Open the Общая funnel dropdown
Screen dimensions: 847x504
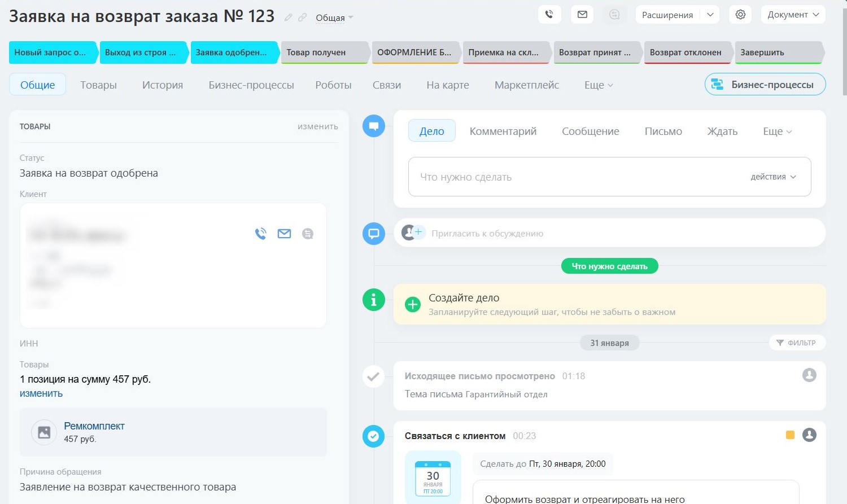coord(334,18)
